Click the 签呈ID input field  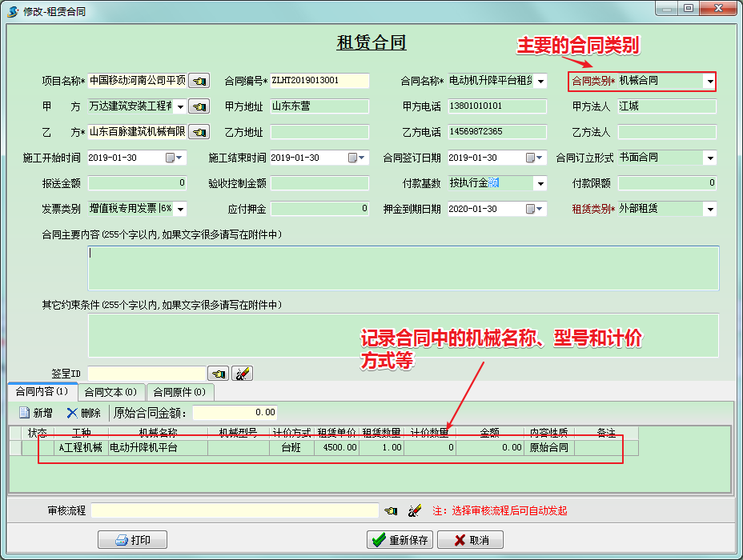pos(147,374)
